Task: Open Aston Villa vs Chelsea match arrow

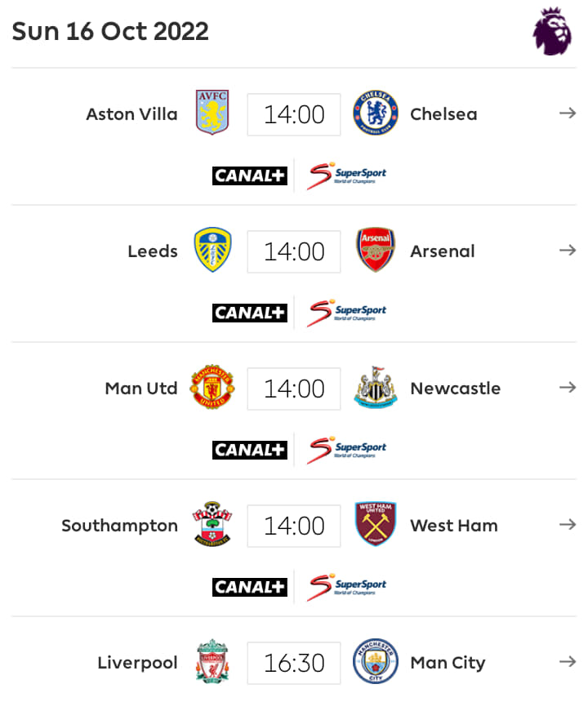Action: (568, 113)
